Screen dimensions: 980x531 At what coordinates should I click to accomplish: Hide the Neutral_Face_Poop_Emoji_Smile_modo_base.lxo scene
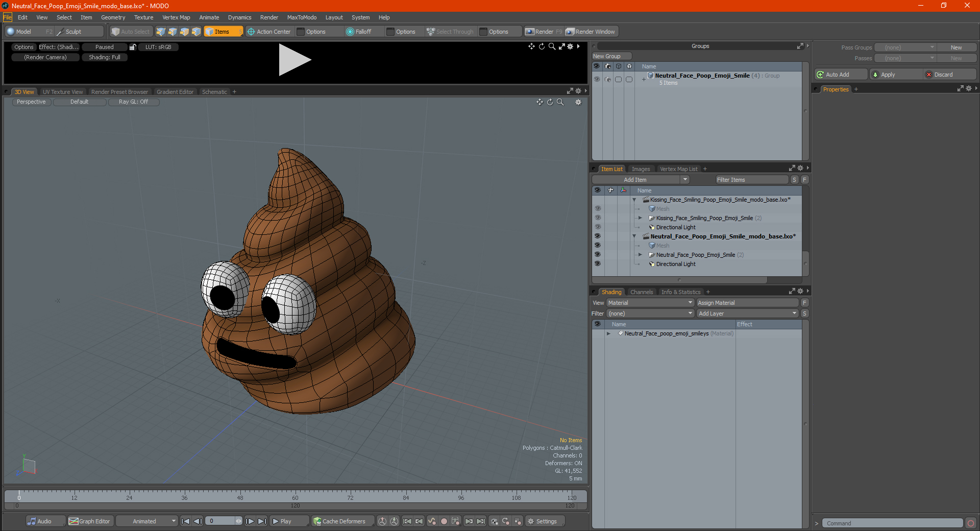597,236
